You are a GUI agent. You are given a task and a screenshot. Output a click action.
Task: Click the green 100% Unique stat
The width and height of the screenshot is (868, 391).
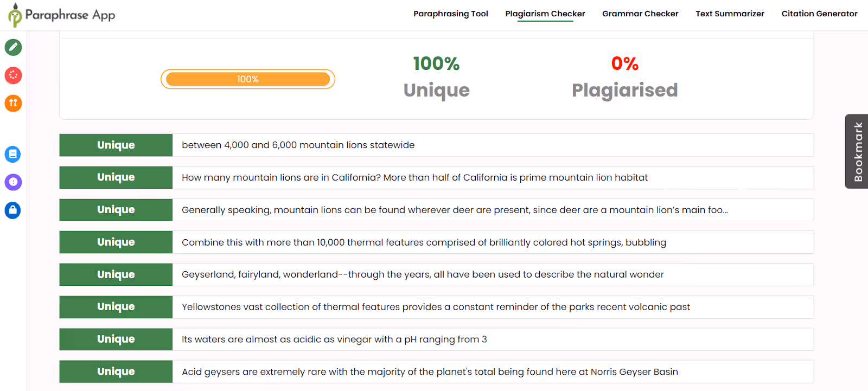pos(436,76)
